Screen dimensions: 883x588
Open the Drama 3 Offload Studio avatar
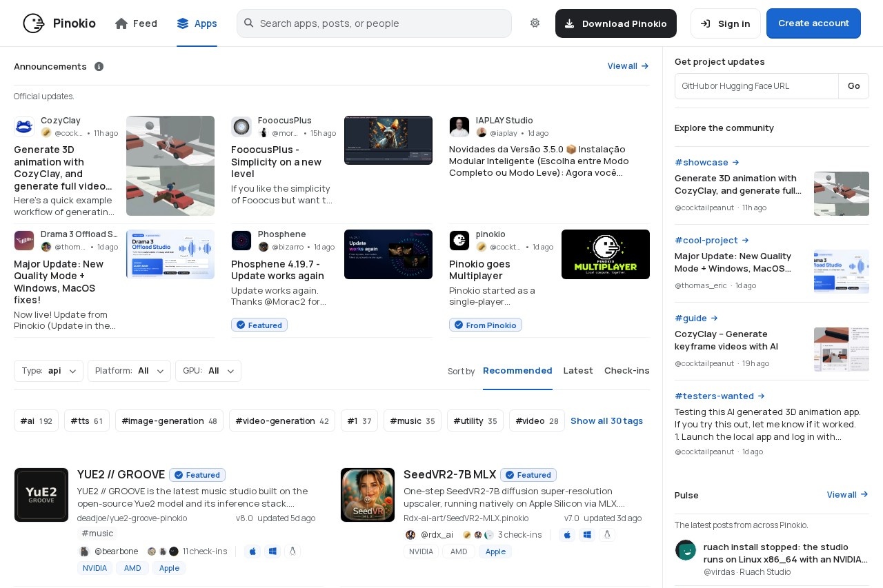click(24, 241)
